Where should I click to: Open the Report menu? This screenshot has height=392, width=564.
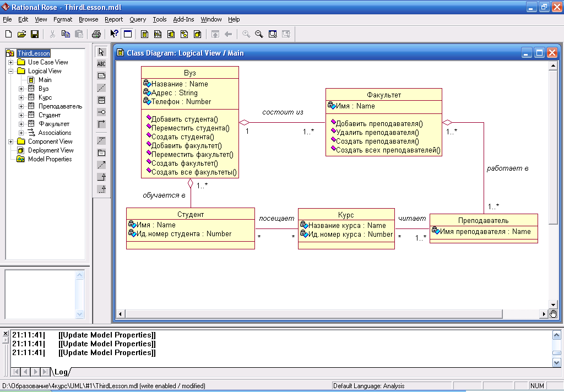point(113,19)
